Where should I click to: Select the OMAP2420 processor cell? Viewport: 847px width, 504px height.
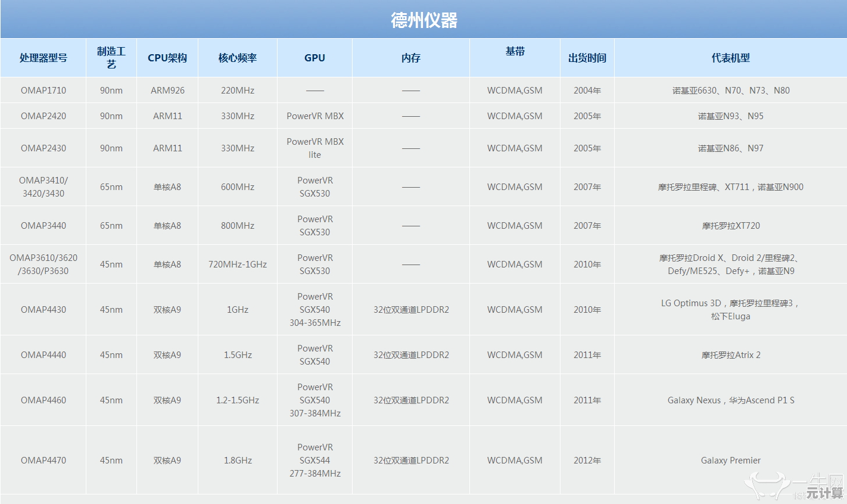(x=43, y=116)
